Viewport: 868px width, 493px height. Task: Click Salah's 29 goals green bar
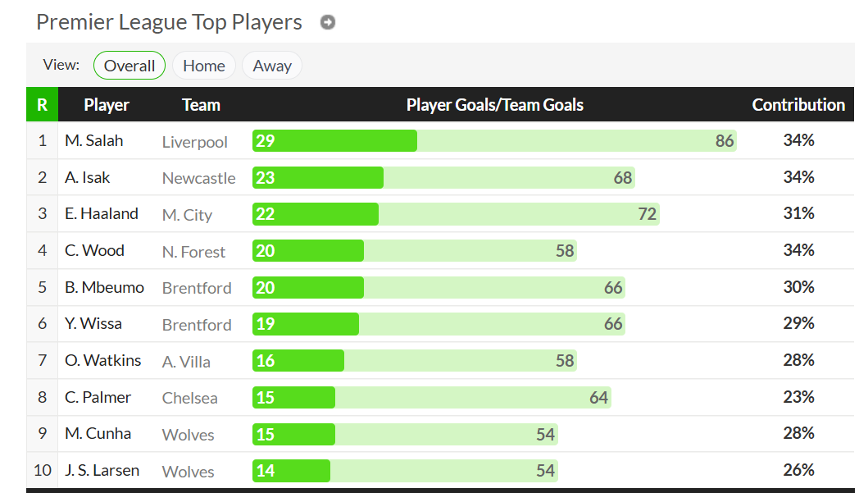[334, 141]
